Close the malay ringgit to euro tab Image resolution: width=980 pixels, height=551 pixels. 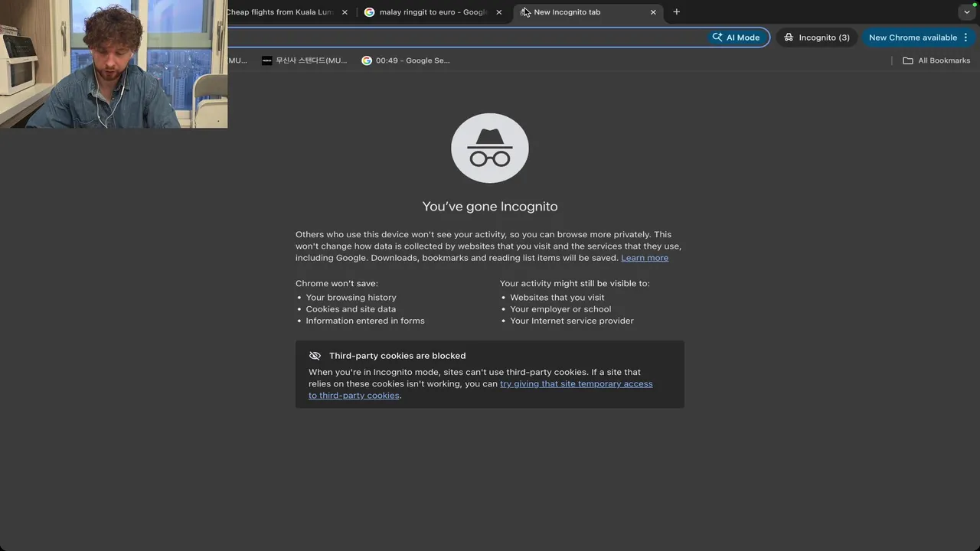(499, 12)
